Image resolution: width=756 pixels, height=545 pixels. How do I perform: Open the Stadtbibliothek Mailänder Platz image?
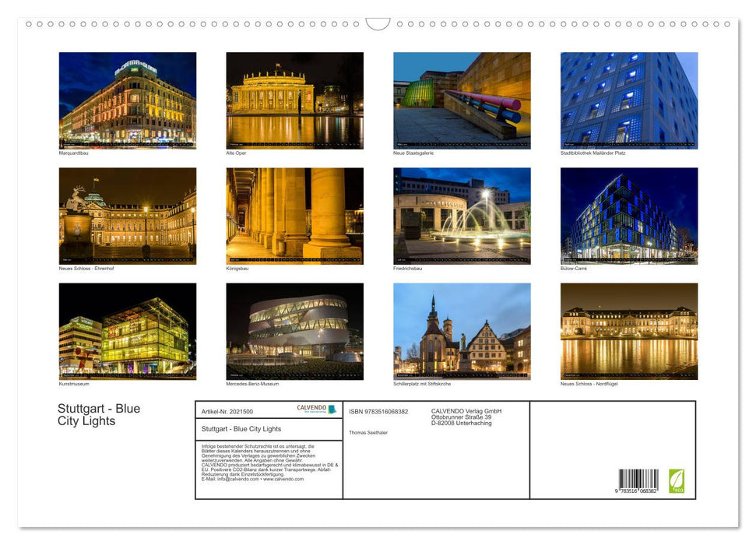click(628, 100)
